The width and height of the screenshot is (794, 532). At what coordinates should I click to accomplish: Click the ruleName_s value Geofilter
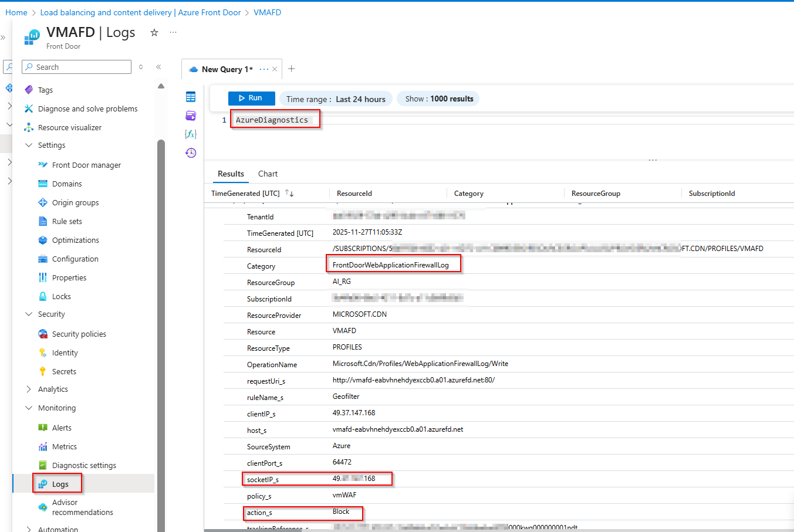pyautogui.click(x=346, y=397)
